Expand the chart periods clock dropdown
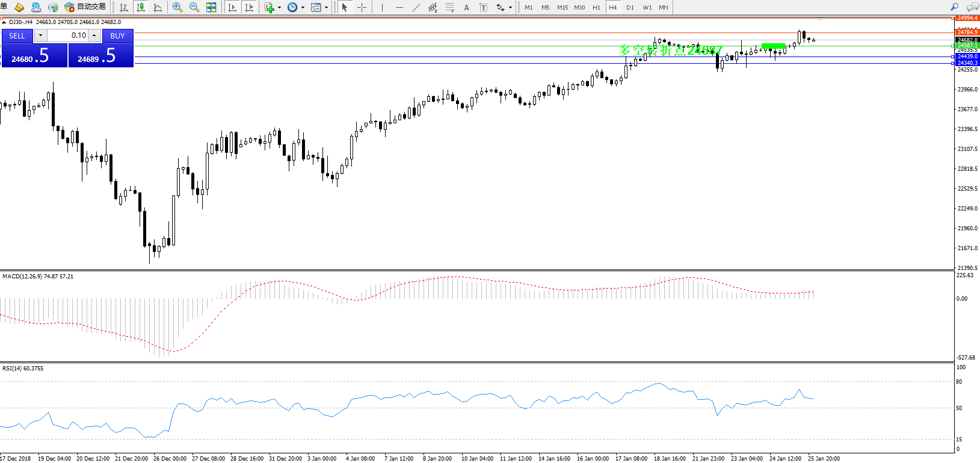 [x=303, y=8]
